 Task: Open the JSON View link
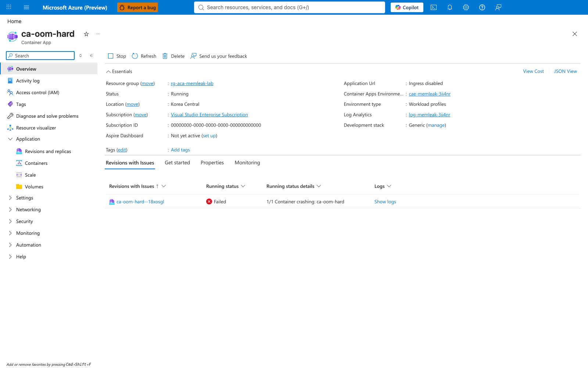tap(565, 71)
